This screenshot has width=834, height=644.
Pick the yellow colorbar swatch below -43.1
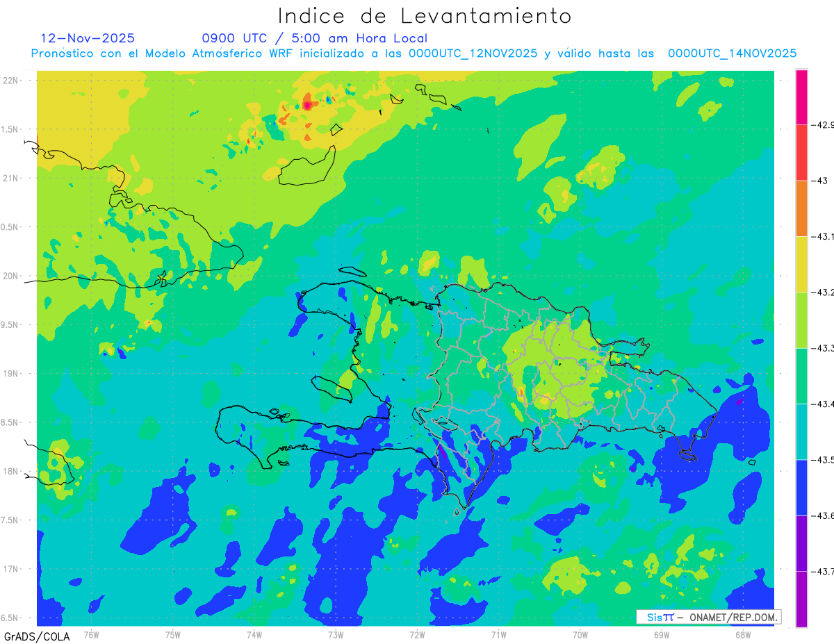coord(802,264)
